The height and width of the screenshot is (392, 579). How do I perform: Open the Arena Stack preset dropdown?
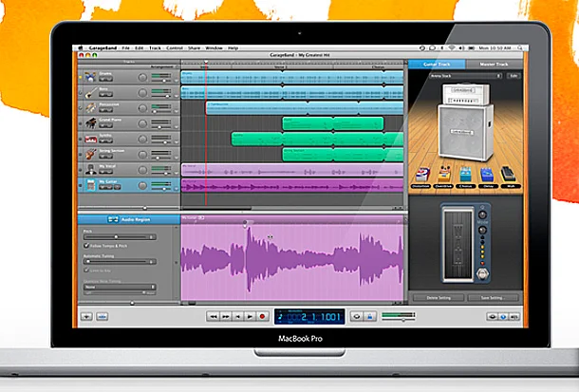pos(466,76)
